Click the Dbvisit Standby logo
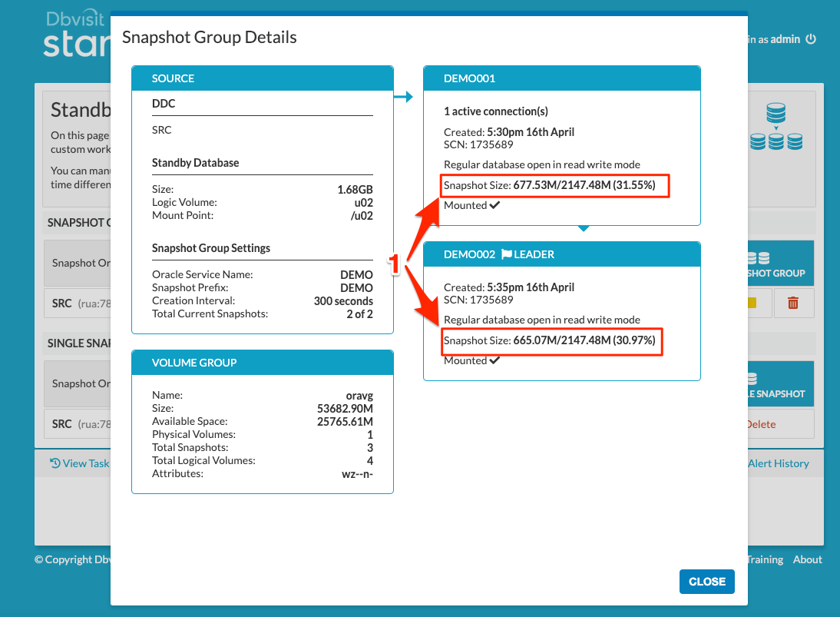The image size is (840, 617). tap(73, 32)
